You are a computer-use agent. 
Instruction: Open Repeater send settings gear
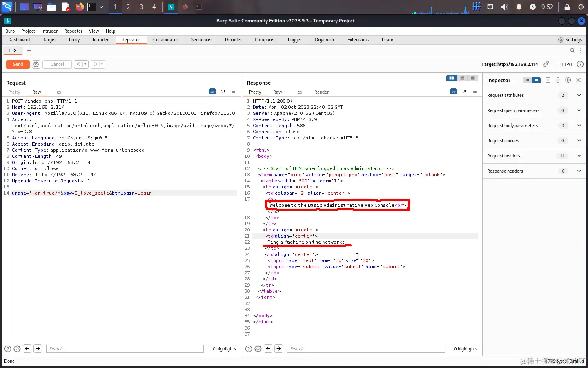[x=36, y=64]
